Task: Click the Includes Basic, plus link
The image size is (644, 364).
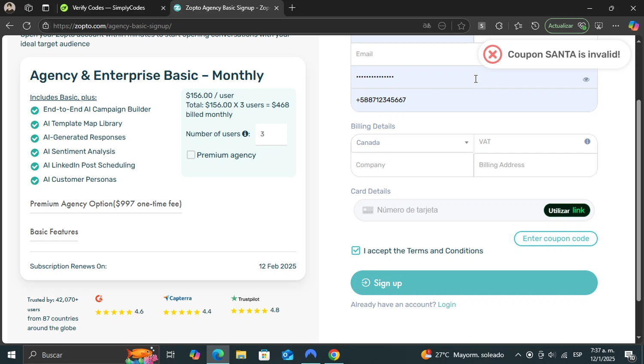Action: pyautogui.click(x=63, y=97)
